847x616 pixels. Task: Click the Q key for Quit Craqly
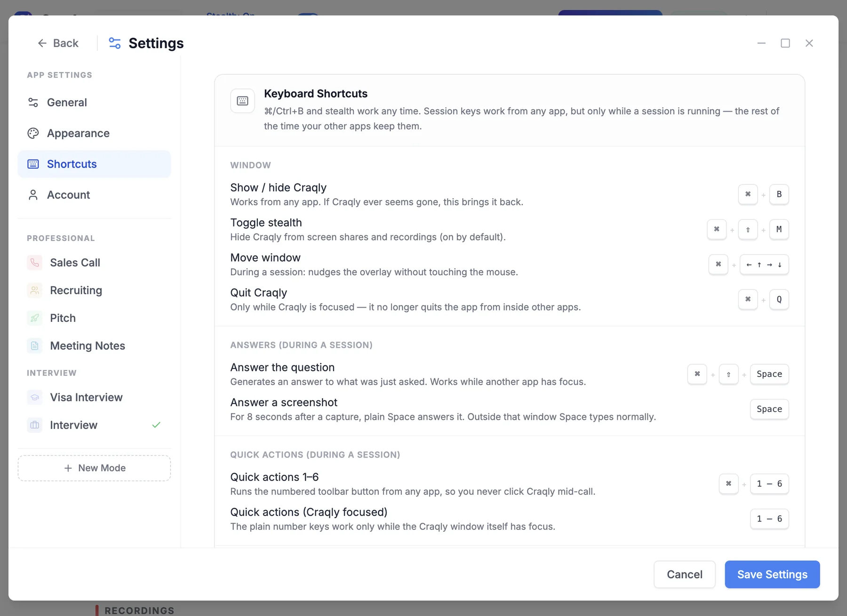click(x=779, y=299)
